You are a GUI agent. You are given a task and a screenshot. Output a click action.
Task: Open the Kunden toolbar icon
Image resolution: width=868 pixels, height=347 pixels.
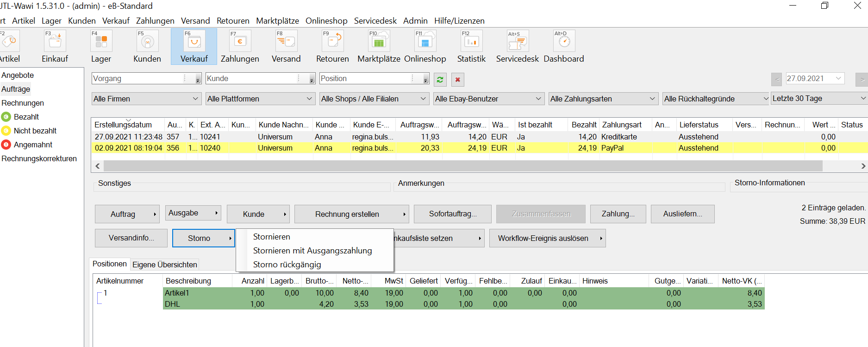tap(147, 46)
